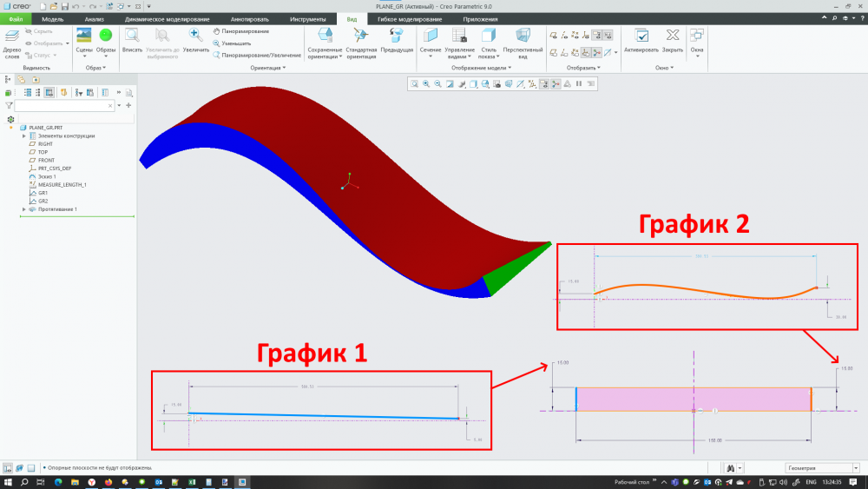Expand the Отобразить group dropdown
Screen dimensions: 868x489
[583, 68]
